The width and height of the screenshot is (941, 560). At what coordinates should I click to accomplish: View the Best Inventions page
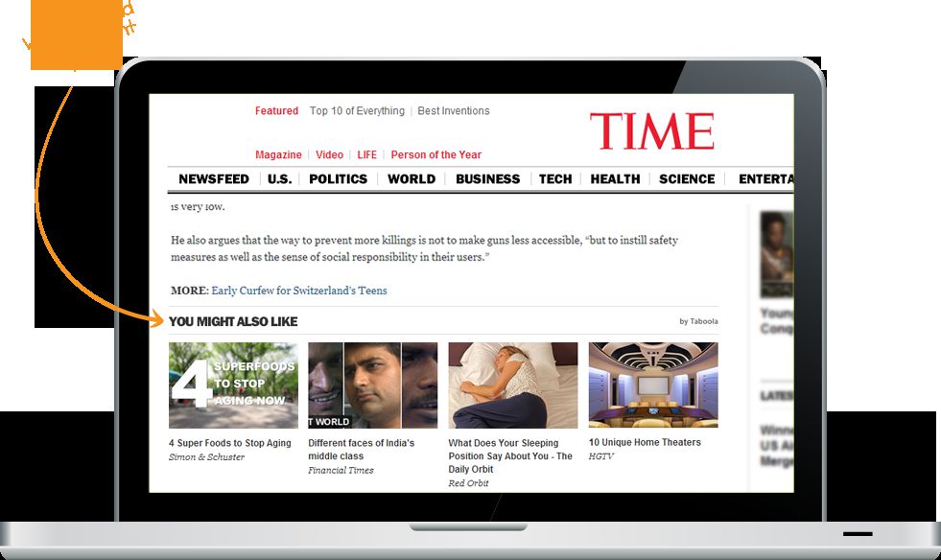(454, 110)
